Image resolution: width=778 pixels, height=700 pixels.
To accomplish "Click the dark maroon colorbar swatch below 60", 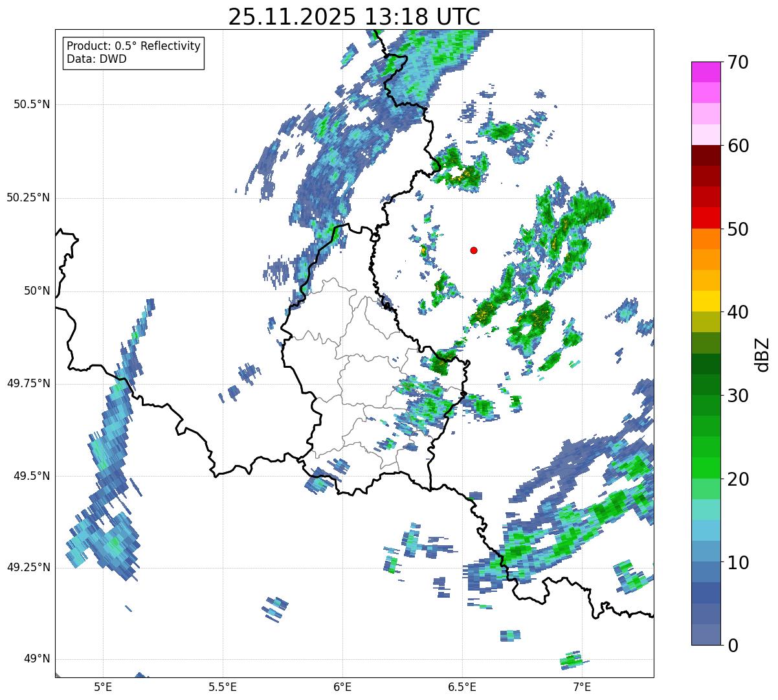I will pos(706,155).
